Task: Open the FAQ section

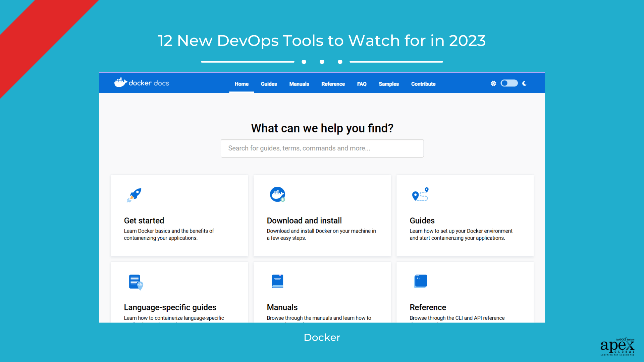Action: coord(362,84)
